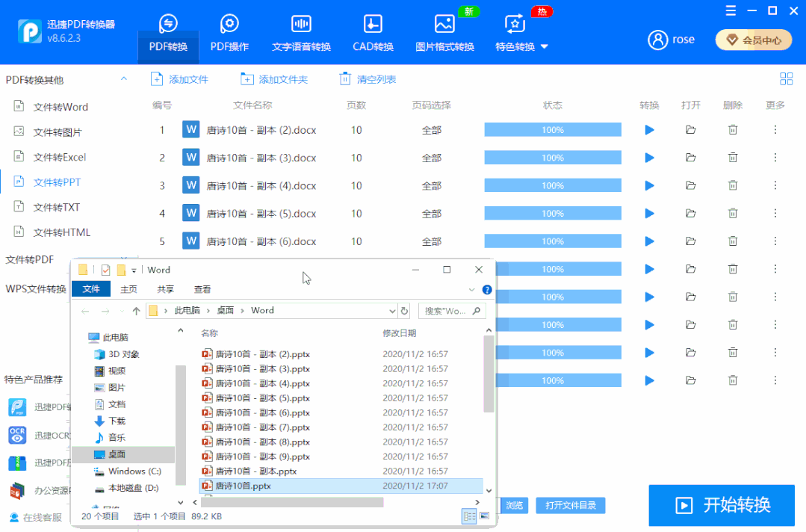Open 共享 ribbon tab in explorer
The width and height of the screenshot is (806, 532).
pos(166,289)
